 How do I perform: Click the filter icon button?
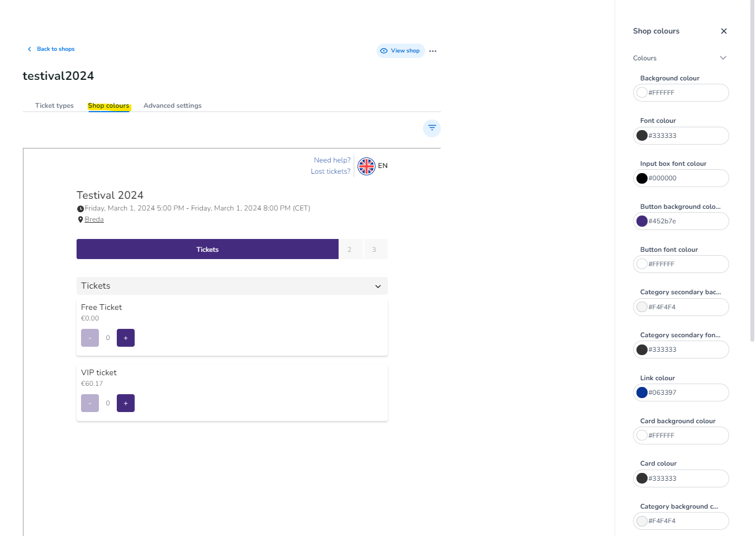click(x=432, y=128)
